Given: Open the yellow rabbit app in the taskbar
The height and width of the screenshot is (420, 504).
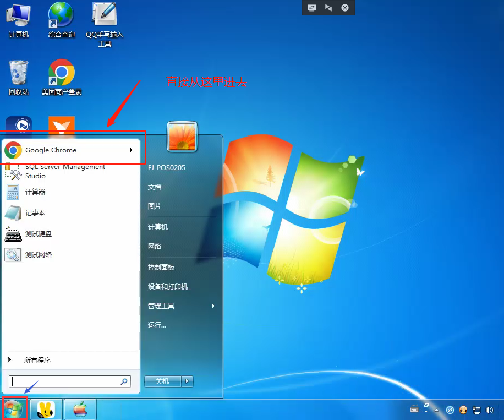Looking at the screenshot, I should tap(46, 410).
